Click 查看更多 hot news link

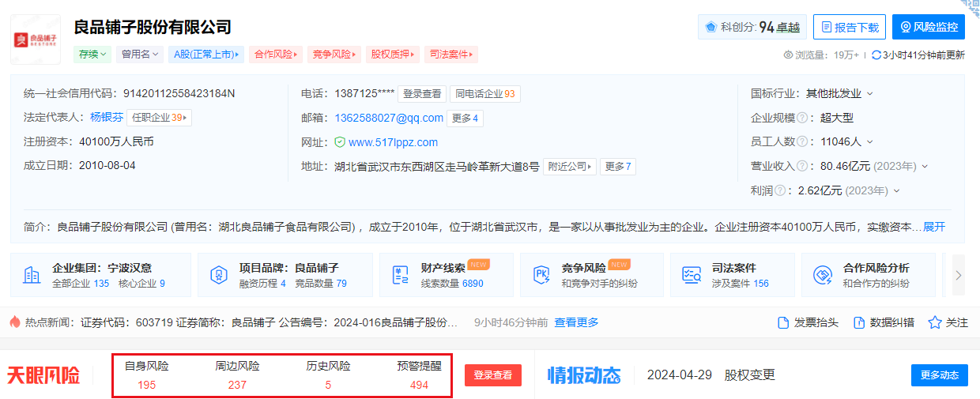point(576,322)
